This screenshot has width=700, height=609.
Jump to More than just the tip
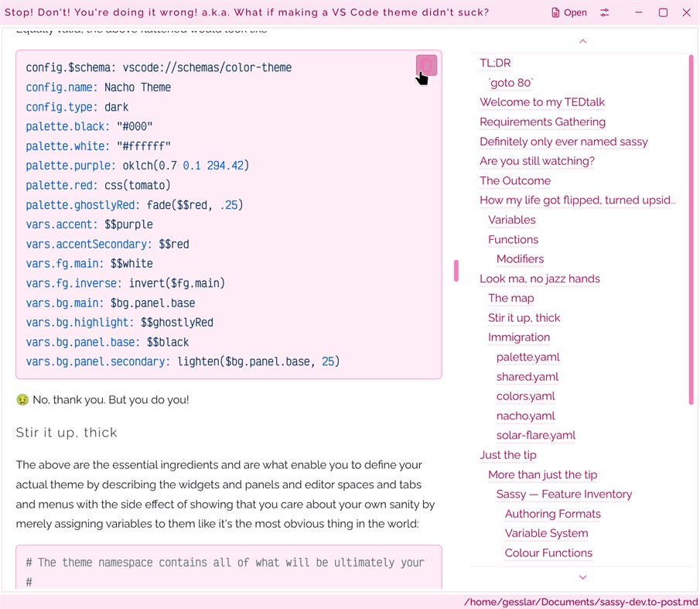[542, 474]
